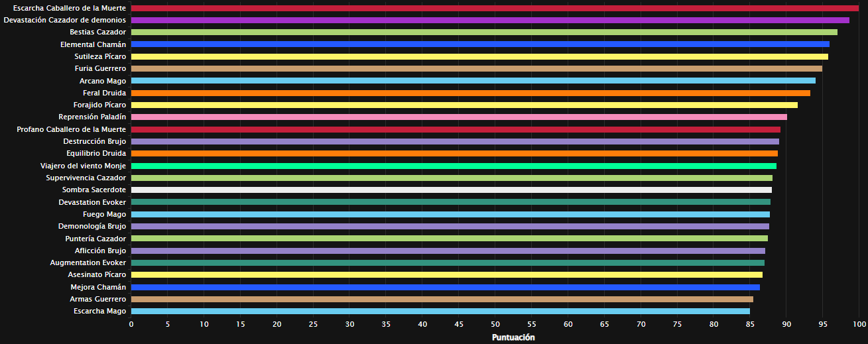Select the bright green Viajero del viento Monje bar

(x=454, y=166)
